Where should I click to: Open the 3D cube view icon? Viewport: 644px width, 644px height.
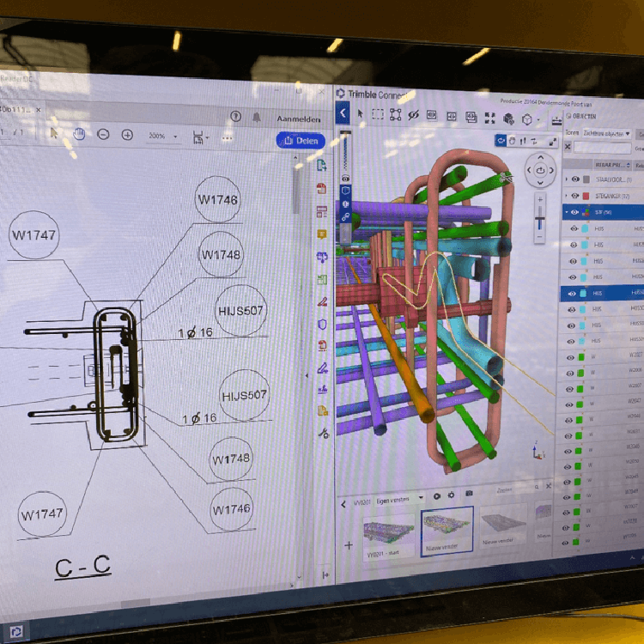[526, 119]
